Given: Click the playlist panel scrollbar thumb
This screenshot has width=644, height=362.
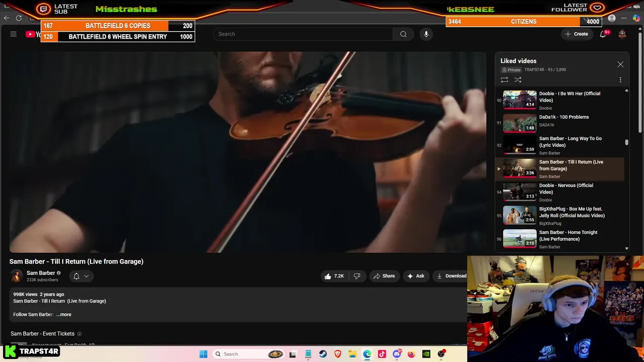Looking at the screenshot, I should (626, 143).
